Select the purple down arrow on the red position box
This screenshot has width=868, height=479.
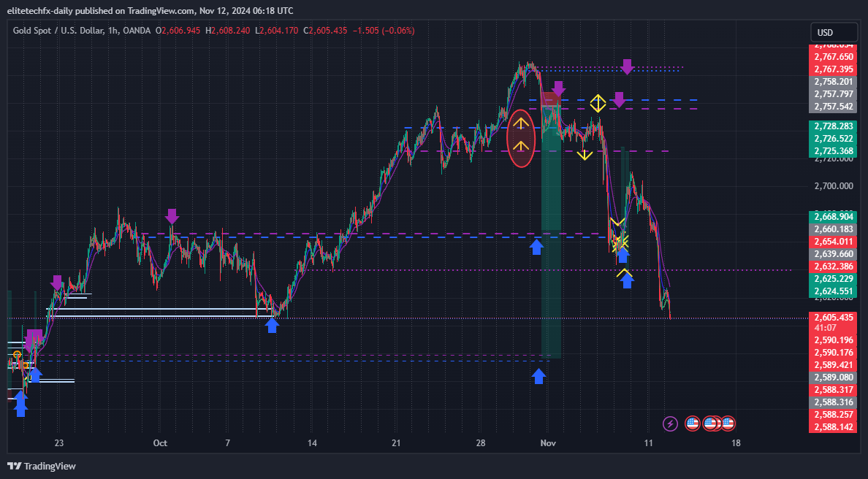coord(558,88)
